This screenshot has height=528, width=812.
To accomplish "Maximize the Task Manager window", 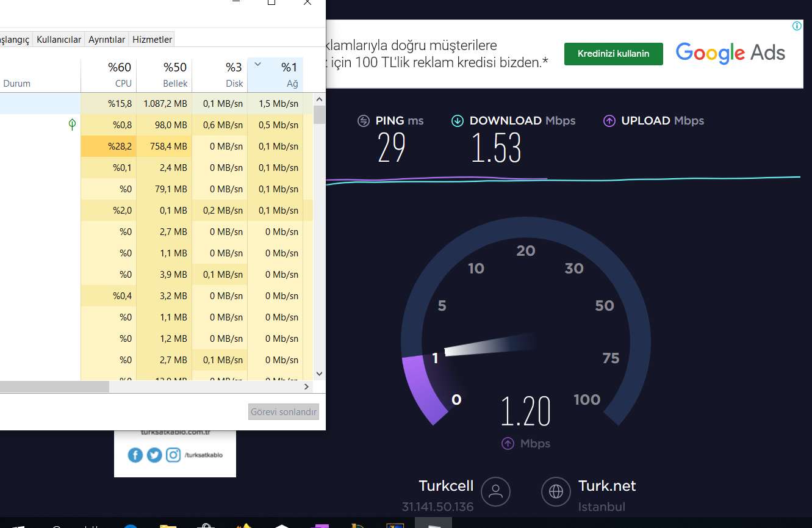I will [x=271, y=2].
